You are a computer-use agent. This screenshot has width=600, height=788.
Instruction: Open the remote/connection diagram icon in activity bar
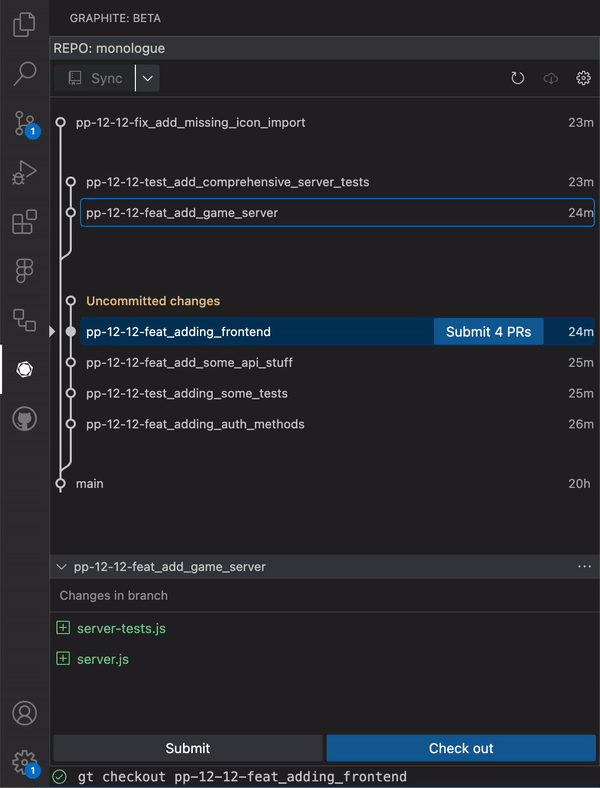pos(24,320)
